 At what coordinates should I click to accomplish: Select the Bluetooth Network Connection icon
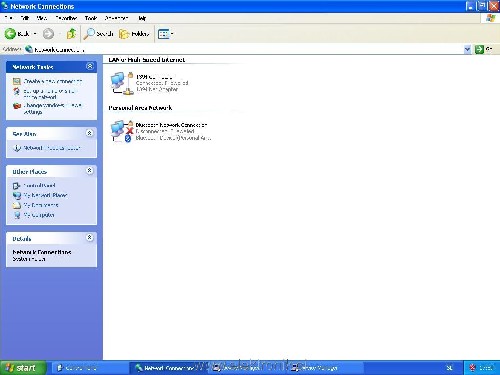pos(122,131)
